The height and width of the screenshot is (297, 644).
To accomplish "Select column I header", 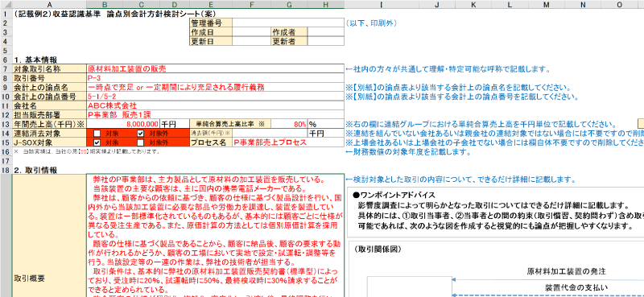I will coord(382,5).
